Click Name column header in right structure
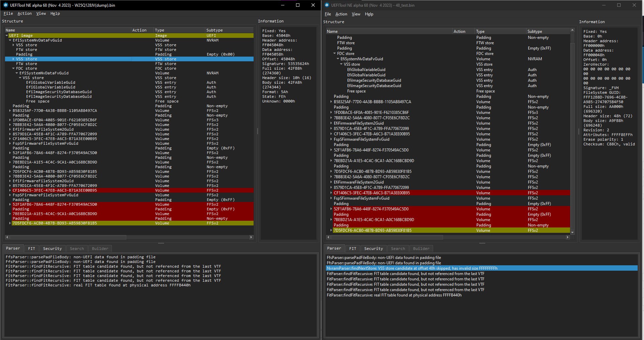Image resolution: width=644 pixels, height=340 pixels. pyautogui.click(x=332, y=31)
